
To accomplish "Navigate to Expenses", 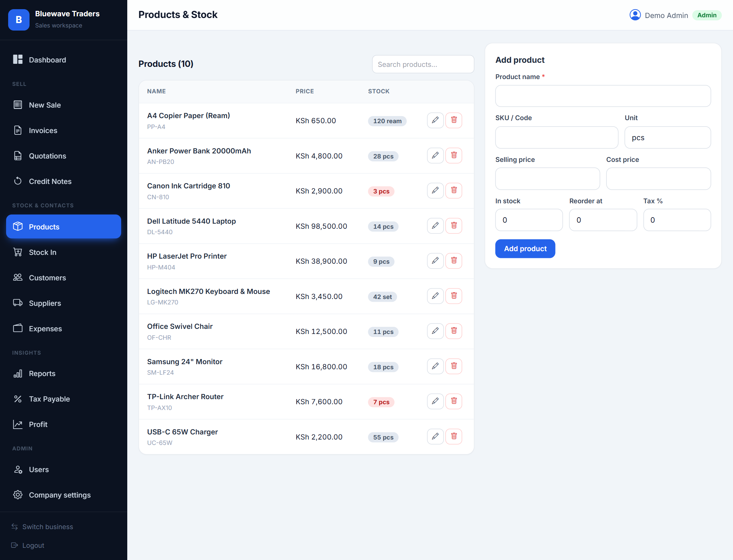I will (63, 329).
